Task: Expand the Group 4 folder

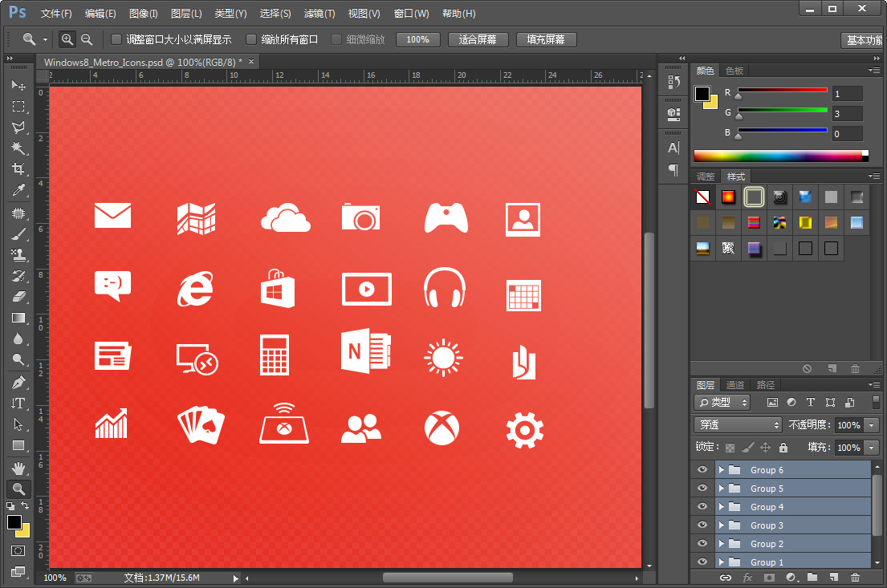Action: point(722,507)
